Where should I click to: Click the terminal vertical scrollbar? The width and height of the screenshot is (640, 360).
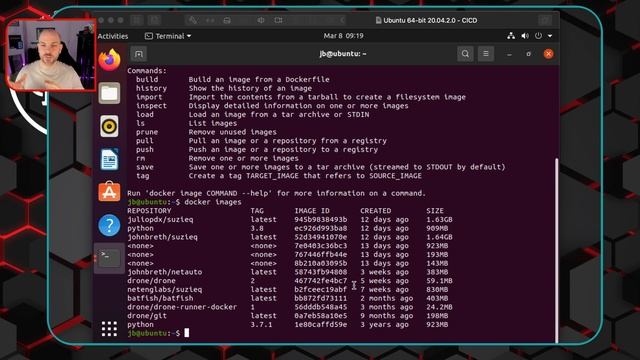pos(556,251)
